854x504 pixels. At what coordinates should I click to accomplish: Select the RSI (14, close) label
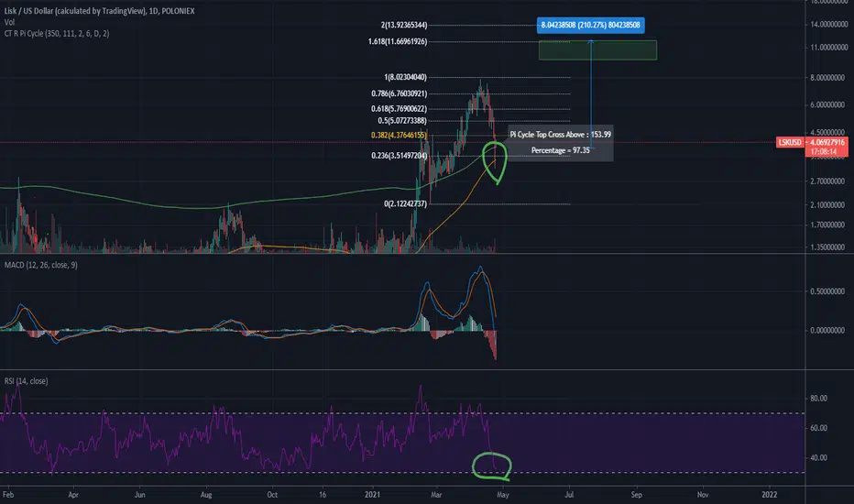[x=27, y=381]
